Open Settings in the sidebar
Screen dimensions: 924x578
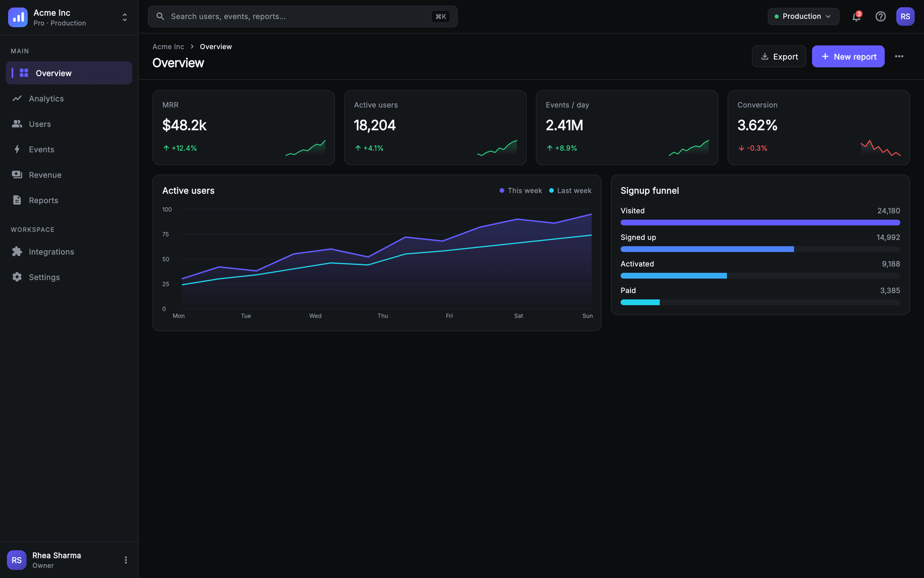(69, 277)
